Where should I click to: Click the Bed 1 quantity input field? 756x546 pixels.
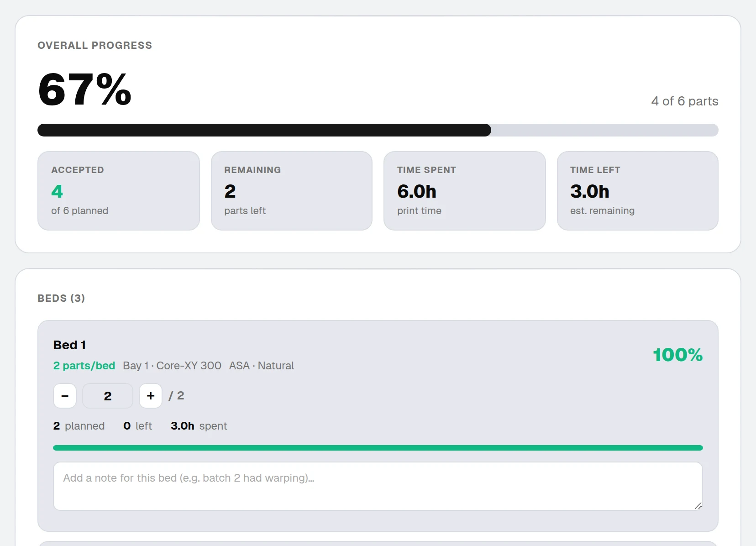[108, 396]
